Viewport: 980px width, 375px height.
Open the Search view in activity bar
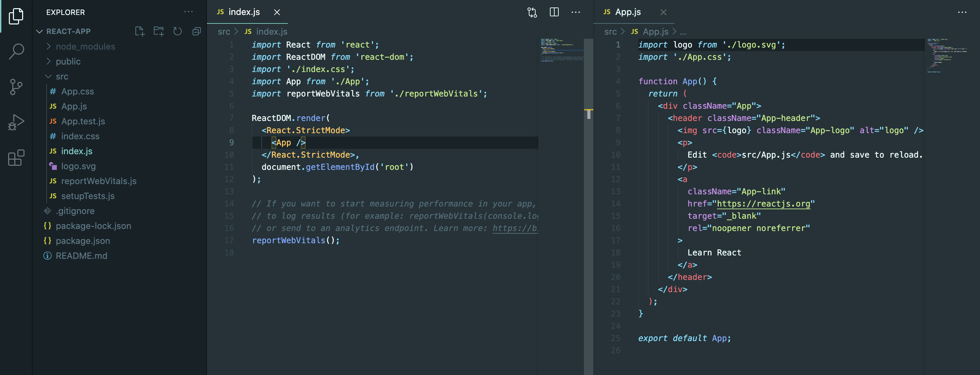[16, 51]
